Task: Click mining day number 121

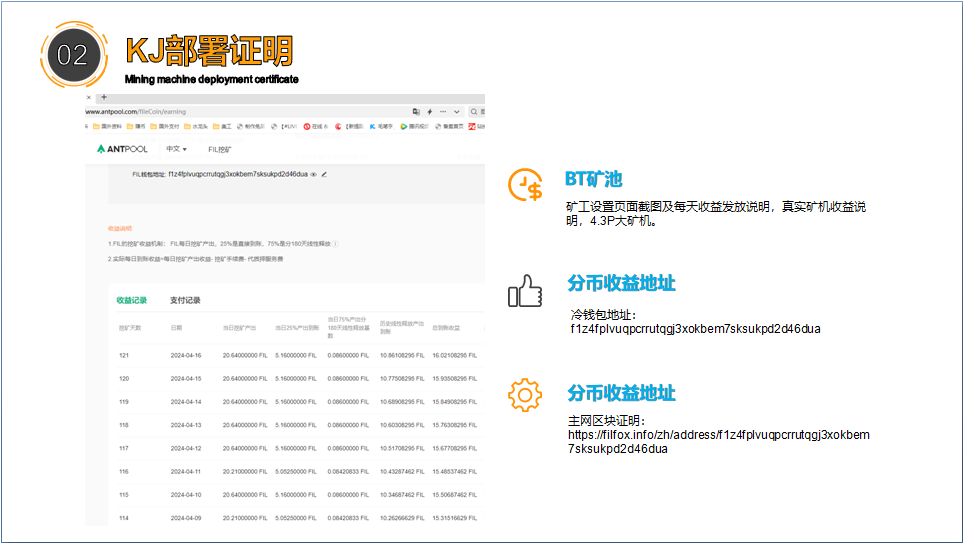Action: click(x=124, y=356)
